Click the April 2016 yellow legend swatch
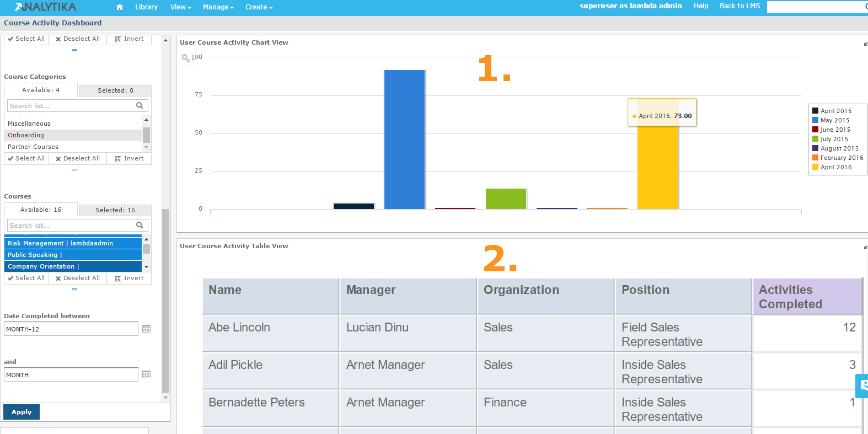Screen dimensions: 868x434 tap(815, 167)
